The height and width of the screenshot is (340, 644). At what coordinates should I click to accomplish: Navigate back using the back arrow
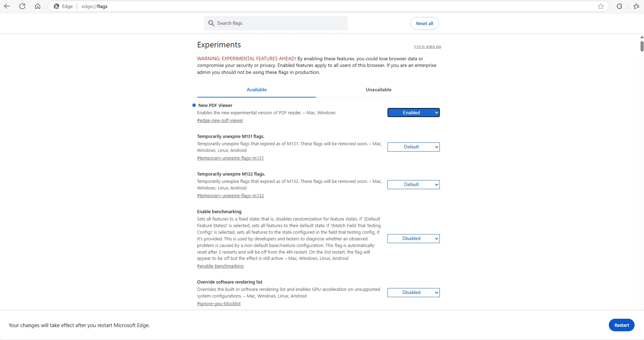coord(7,6)
